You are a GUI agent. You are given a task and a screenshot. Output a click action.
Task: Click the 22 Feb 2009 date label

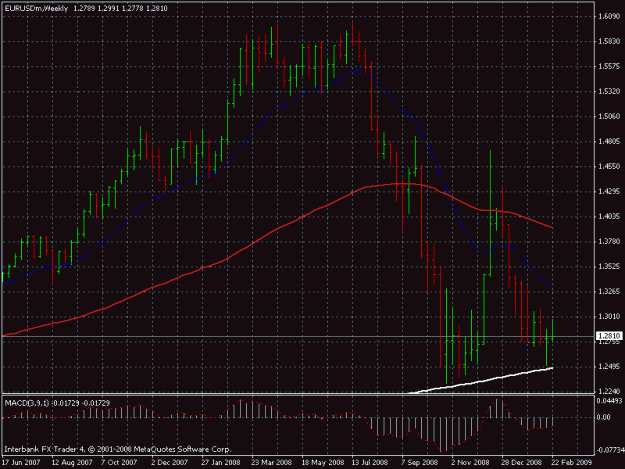pos(572,462)
